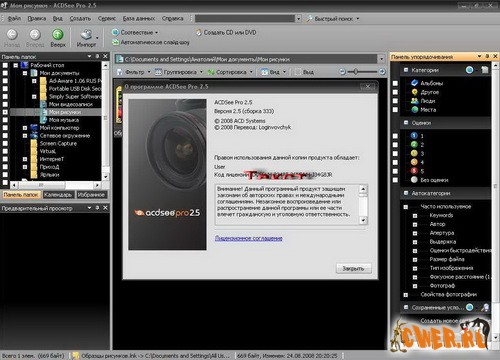Expand the Мой компьютер tree node
Screen dimensions: 500x360
point(25,128)
